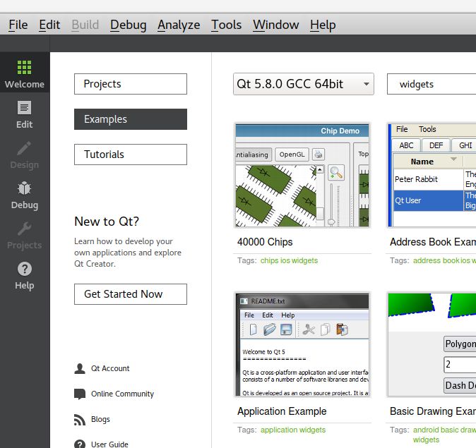Open the Application Example thumbnail
Image resolution: width=476 pixels, height=448 pixels.
(302, 345)
